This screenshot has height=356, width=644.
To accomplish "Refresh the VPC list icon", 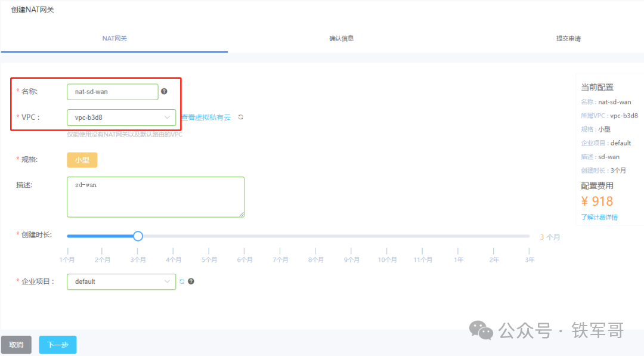I will click(x=241, y=117).
